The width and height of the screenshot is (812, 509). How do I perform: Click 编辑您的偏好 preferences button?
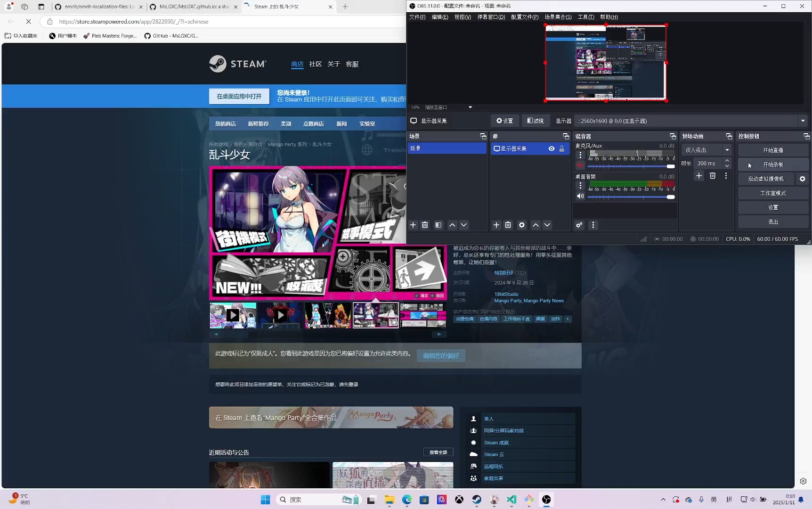(441, 356)
